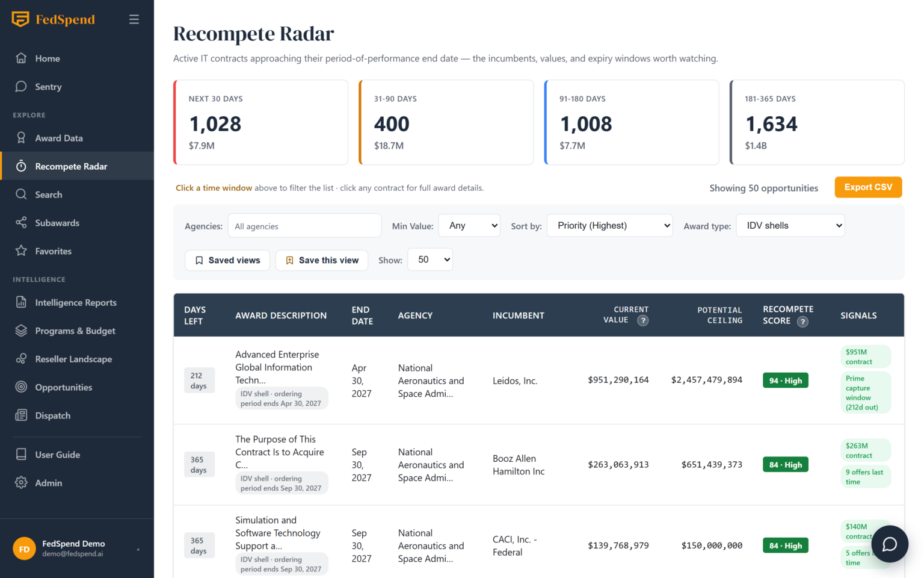Click the Favorites star icon

(21, 251)
